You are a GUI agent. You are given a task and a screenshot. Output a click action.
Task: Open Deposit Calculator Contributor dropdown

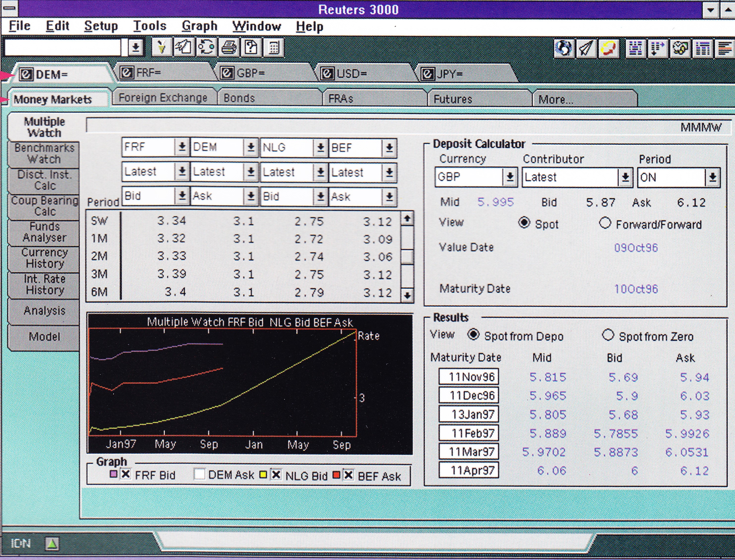tap(625, 177)
